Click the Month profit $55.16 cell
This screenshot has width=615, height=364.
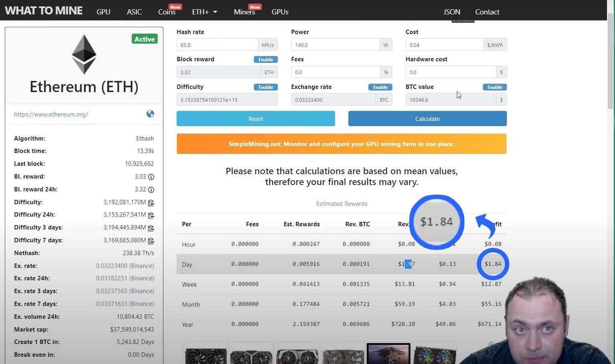click(x=491, y=304)
